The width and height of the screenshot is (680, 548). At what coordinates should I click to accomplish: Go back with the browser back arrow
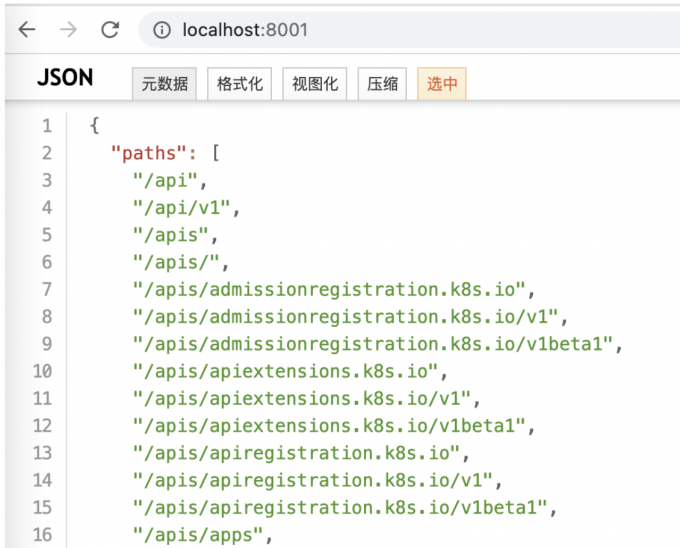(x=27, y=30)
